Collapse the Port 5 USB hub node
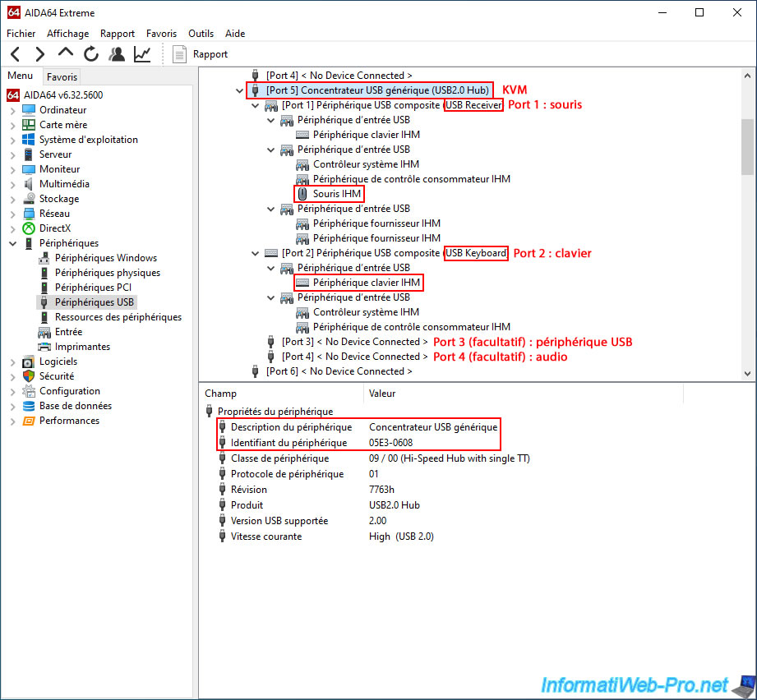 point(239,90)
